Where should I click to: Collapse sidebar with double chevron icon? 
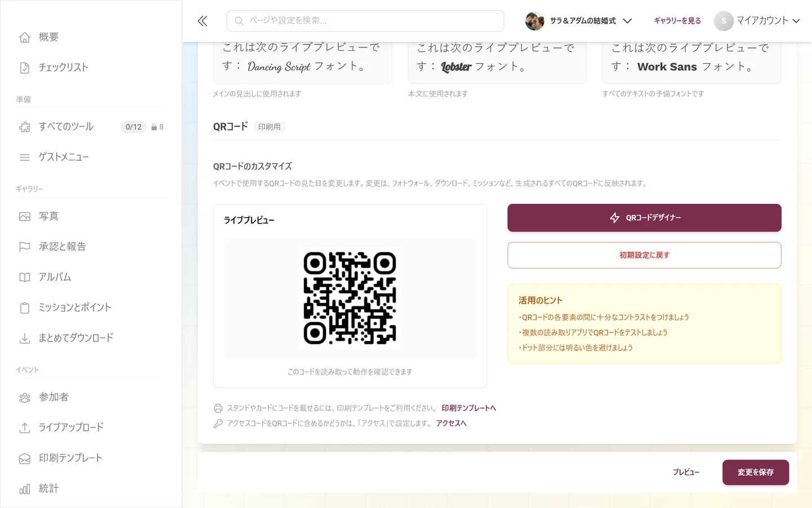click(202, 21)
